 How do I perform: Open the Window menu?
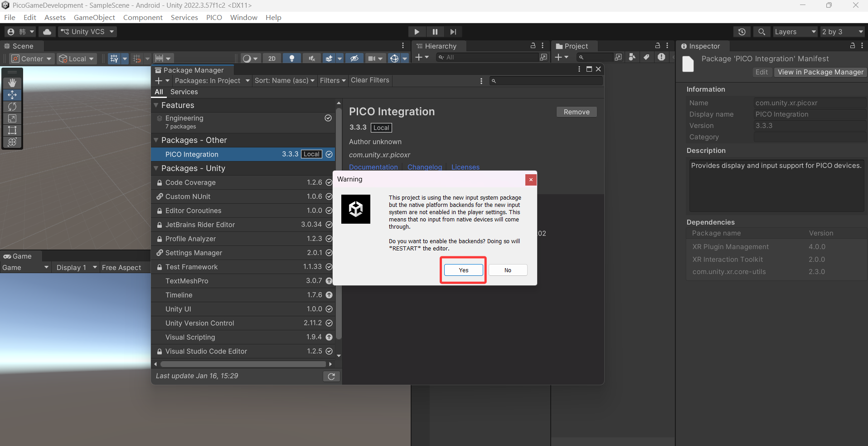tap(243, 17)
